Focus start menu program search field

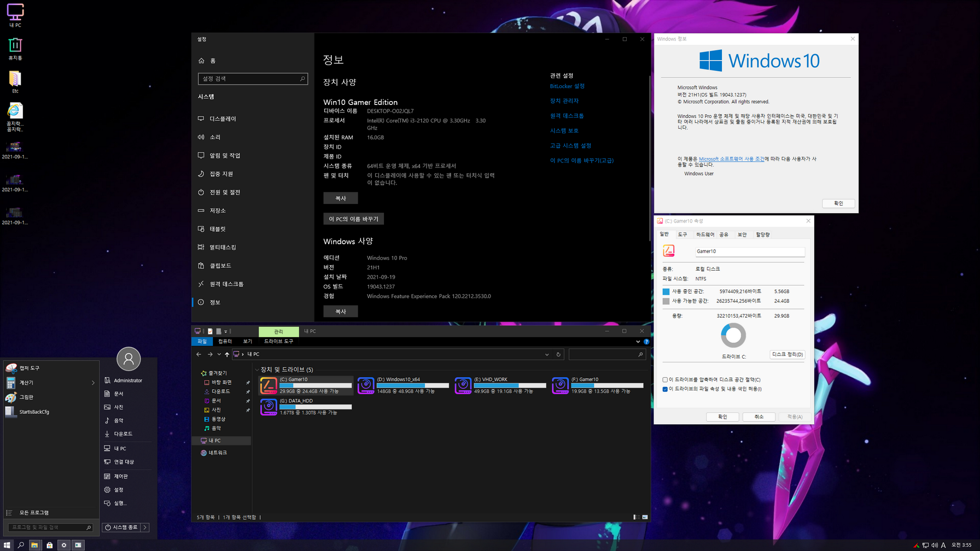(x=50, y=527)
